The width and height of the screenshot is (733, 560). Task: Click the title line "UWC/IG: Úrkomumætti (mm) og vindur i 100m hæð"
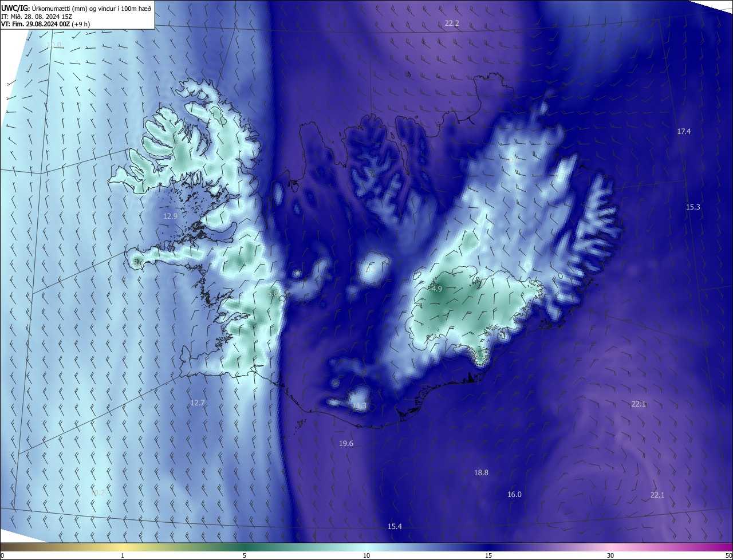coord(76,9)
